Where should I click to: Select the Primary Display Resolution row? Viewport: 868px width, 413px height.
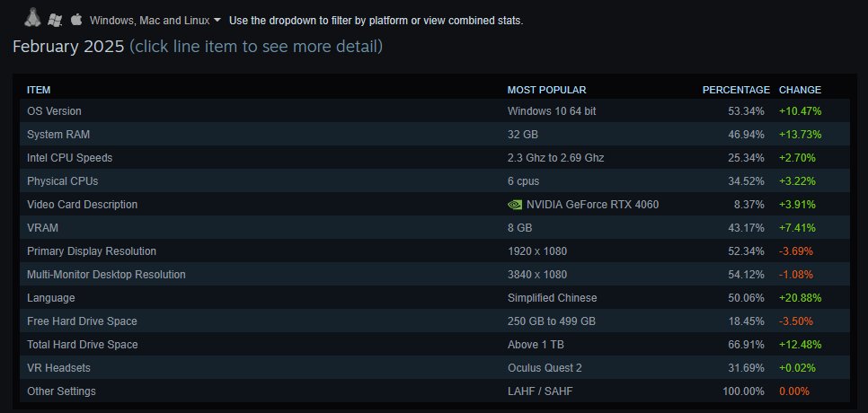pyautogui.click(x=435, y=251)
